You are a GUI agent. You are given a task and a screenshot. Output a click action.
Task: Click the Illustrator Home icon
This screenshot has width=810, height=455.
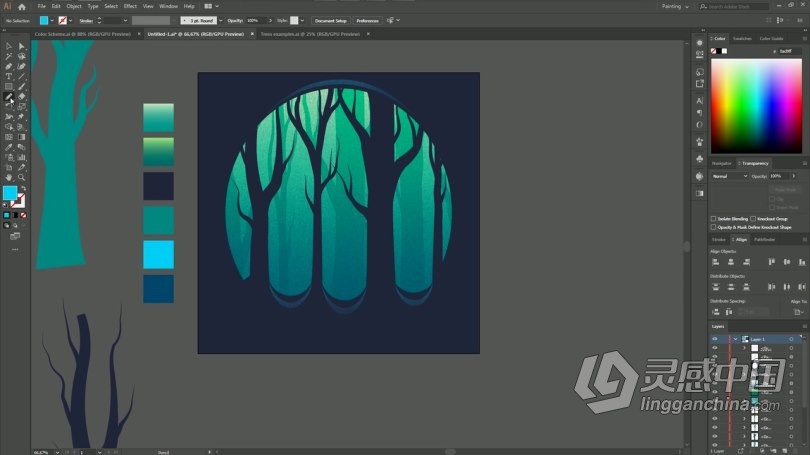tap(22, 7)
